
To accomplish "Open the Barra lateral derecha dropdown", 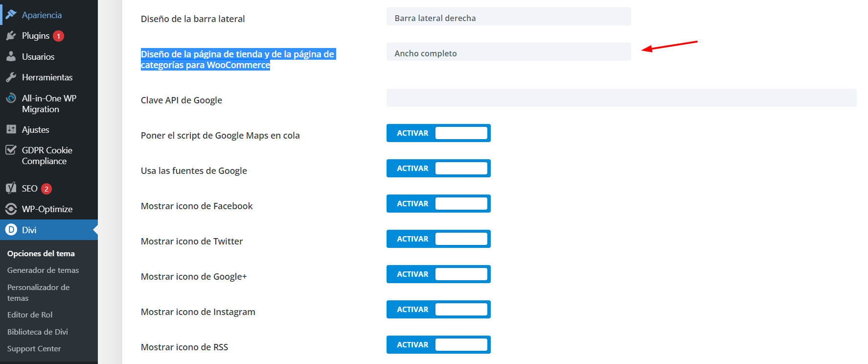I will tap(509, 17).
